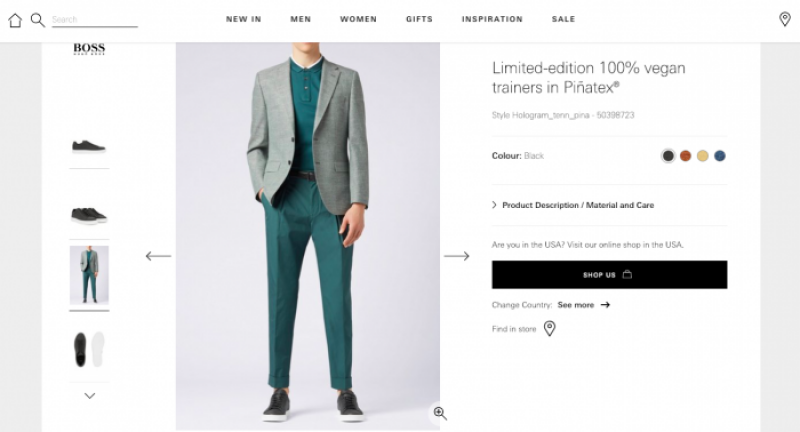The width and height of the screenshot is (800, 432).
Task: Click the home icon in header
Action: pos(15,20)
